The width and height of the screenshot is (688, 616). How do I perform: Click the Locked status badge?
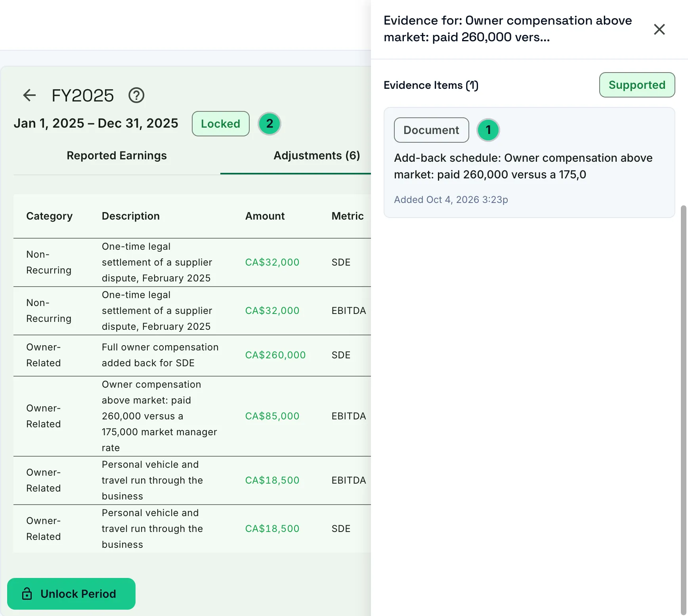[x=221, y=124]
